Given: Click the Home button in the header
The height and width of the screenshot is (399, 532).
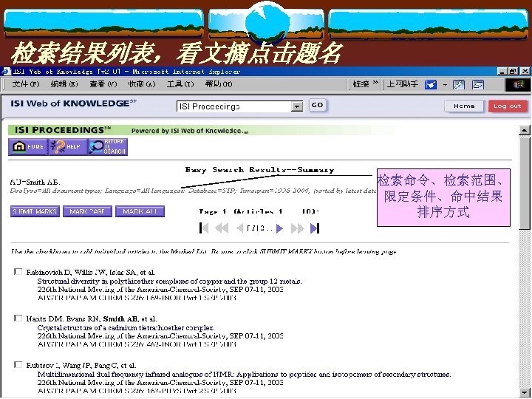Looking at the screenshot, I should 464,106.
